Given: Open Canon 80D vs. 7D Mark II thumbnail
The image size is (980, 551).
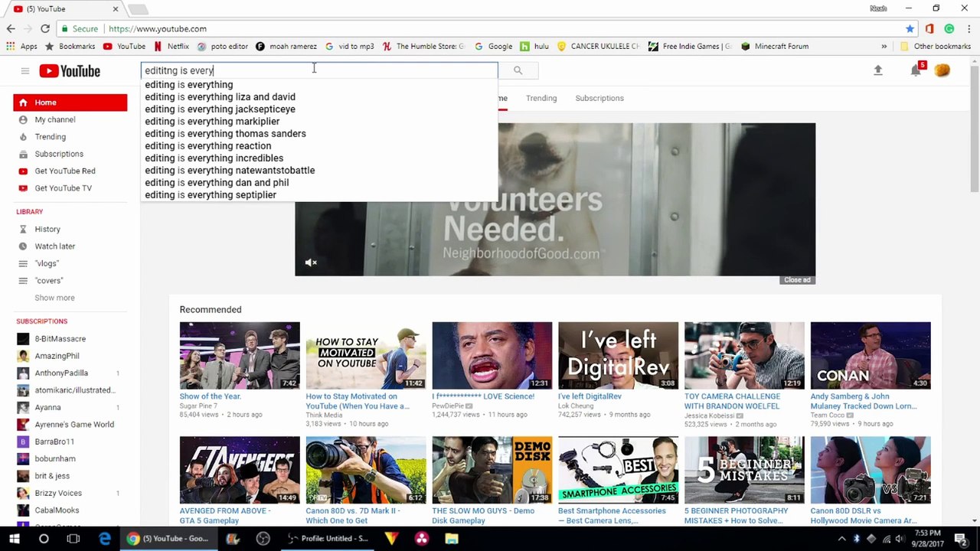Looking at the screenshot, I should point(366,471).
